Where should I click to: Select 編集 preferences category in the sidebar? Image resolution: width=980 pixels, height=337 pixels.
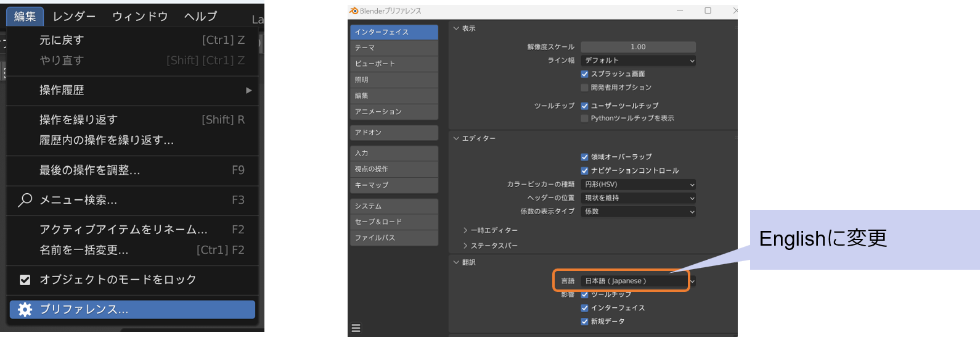[x=394, y=96]
